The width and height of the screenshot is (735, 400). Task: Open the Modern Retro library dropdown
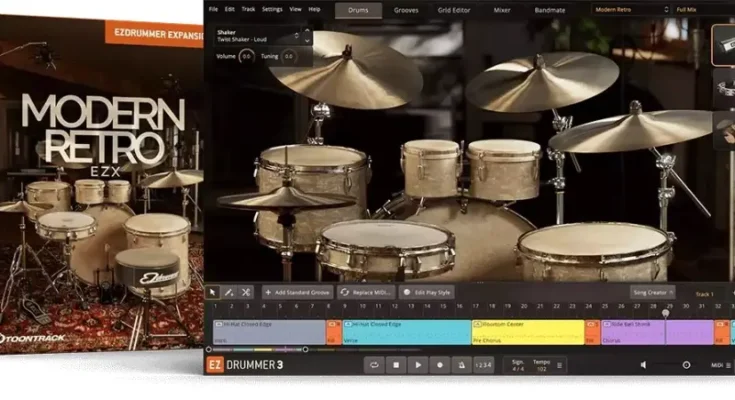630,9
